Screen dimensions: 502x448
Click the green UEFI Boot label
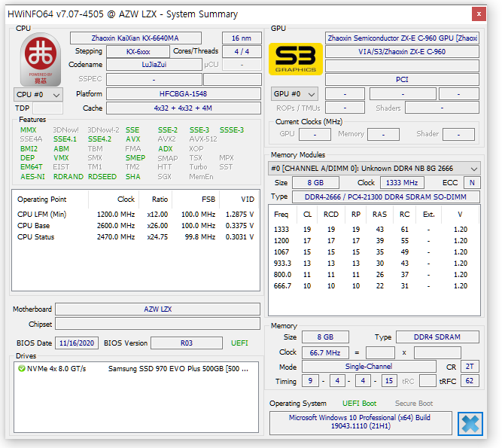359,403
